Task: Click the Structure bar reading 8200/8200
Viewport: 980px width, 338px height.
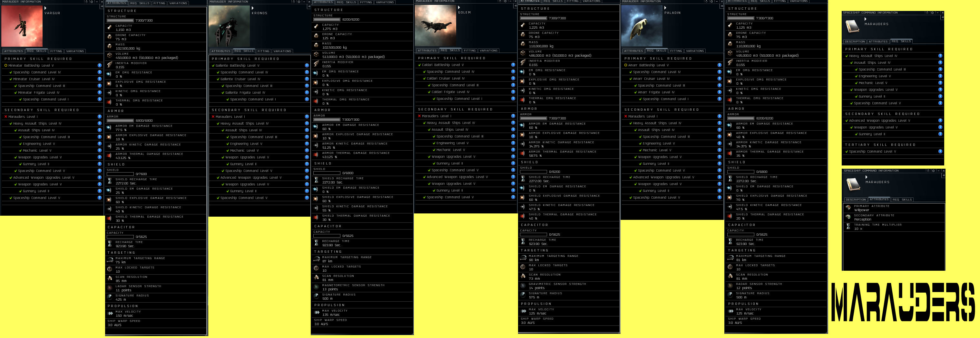Action: (x=327, y=19)
